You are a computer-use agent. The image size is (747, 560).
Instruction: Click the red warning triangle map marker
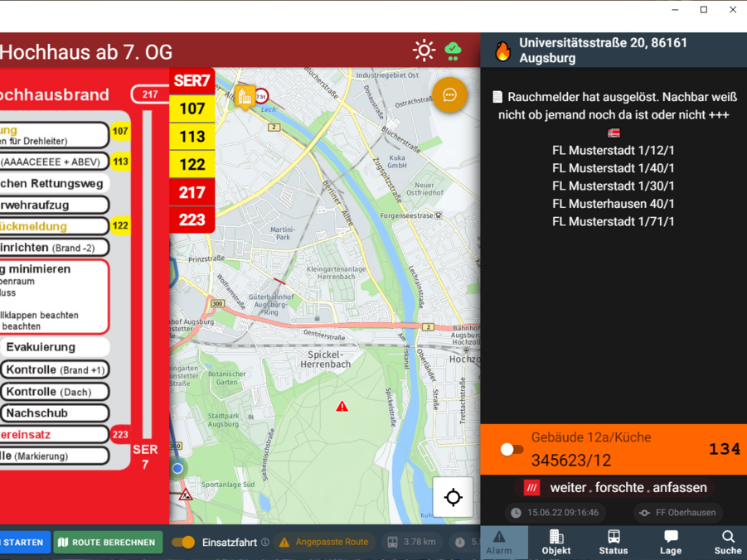342,407
